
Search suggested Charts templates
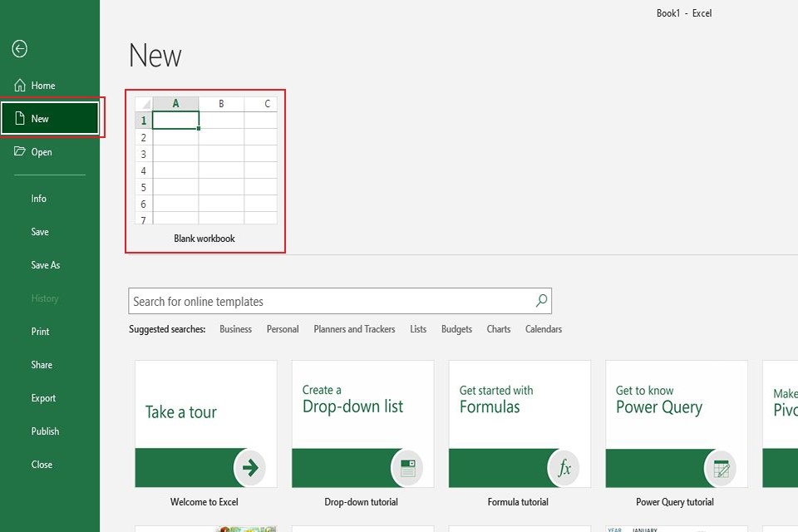(498, 329)
